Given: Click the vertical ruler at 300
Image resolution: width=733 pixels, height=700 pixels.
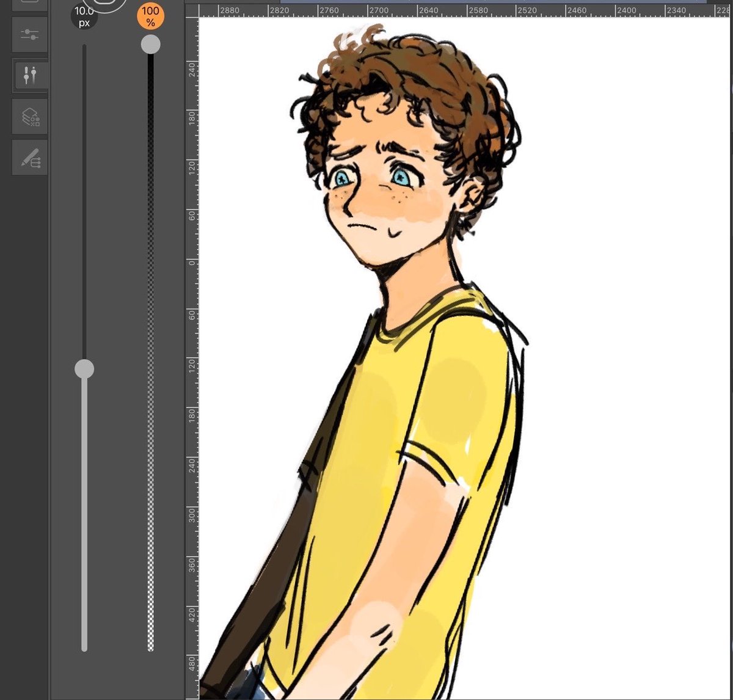Looking at the screenshot, I should [x=192, y=514].
